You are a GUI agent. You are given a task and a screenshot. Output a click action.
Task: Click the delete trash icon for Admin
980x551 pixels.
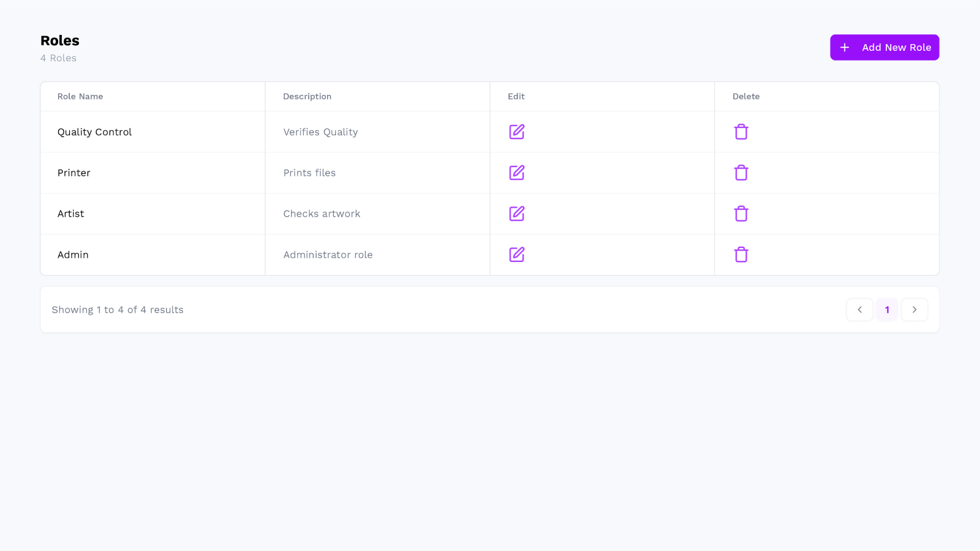[x=741, y=255]
